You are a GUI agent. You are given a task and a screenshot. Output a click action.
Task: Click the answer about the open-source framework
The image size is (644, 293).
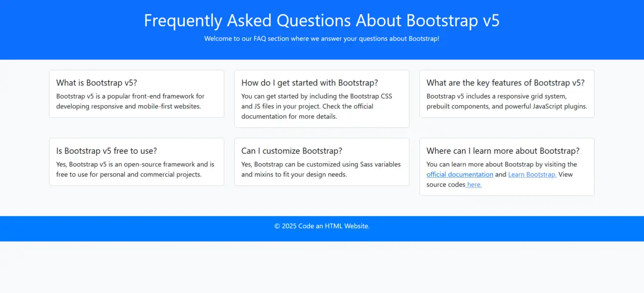point(135,169)
